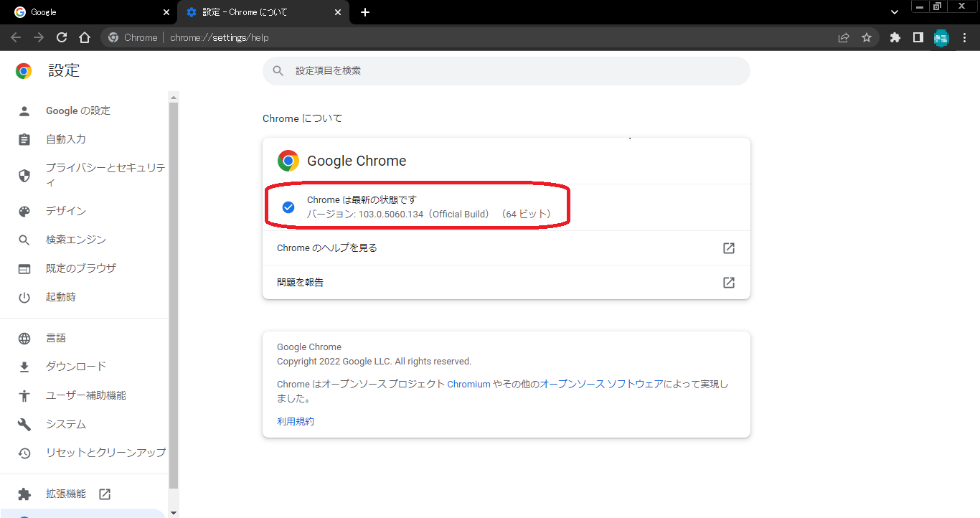Click the power icon beside 起動時
The width and height of the screenshot is (980, 518).
point(24,298)
